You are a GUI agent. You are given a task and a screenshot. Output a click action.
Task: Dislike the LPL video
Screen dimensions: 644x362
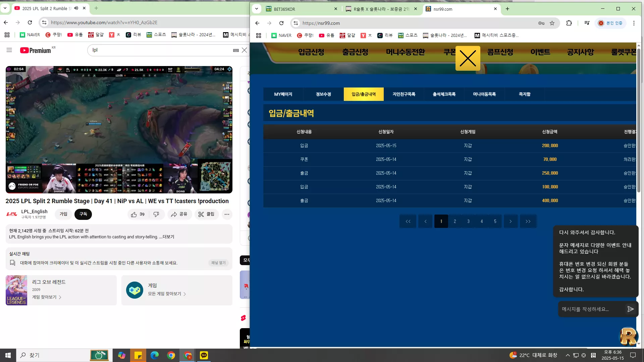156,214
